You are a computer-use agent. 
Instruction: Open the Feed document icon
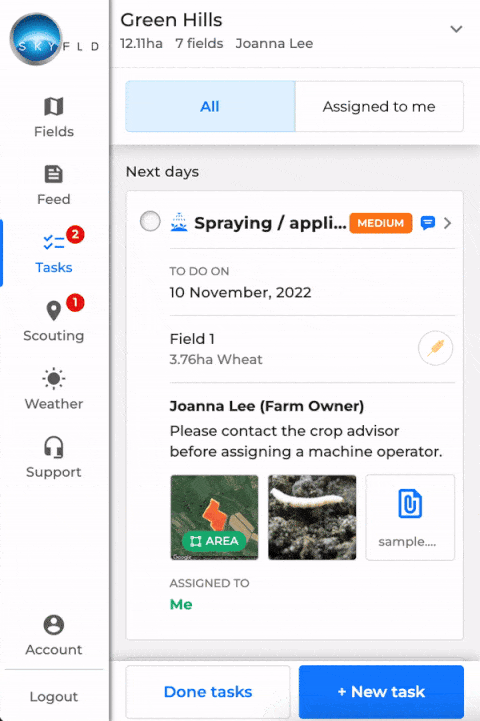pos(54,174)
